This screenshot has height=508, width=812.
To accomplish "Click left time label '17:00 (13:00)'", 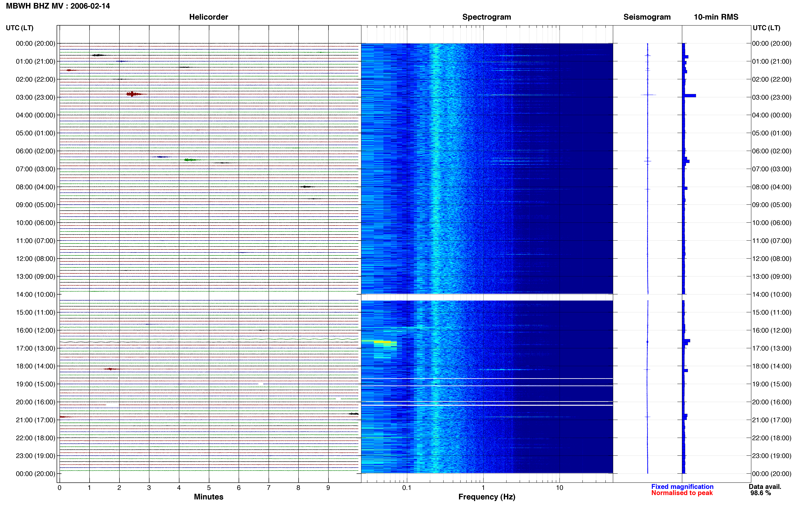I will tap(36, 348).
